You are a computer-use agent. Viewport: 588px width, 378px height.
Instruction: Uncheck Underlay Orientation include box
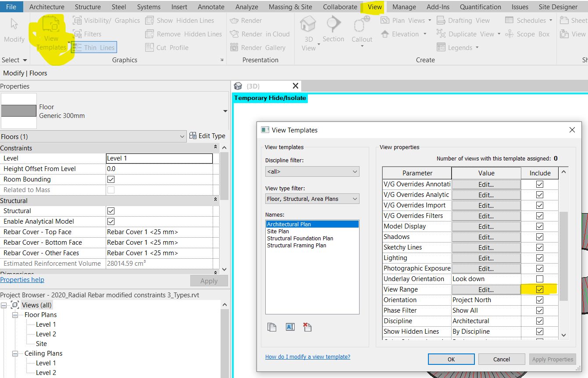pos(539,278)
